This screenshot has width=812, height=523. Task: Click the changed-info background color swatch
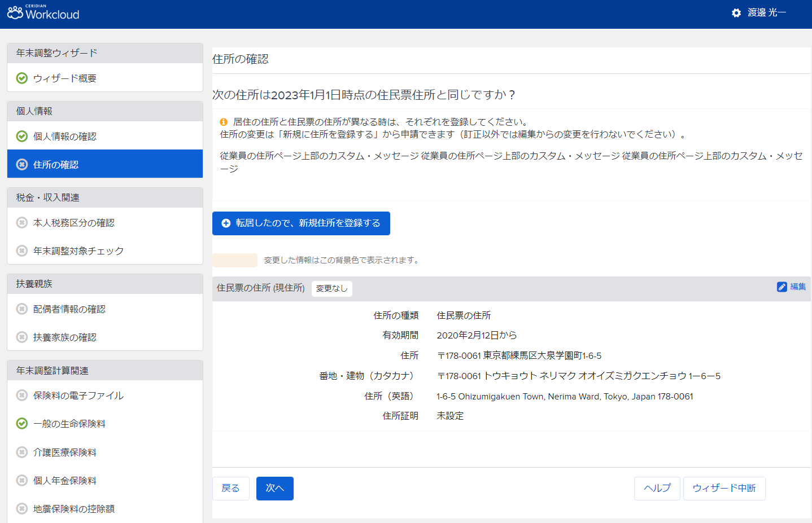235,260
